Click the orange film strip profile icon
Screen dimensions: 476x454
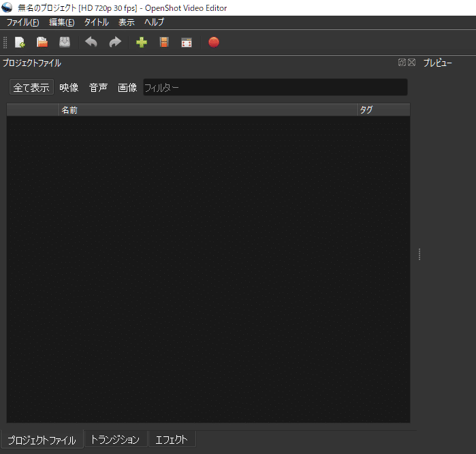click(x=164, y=42)
